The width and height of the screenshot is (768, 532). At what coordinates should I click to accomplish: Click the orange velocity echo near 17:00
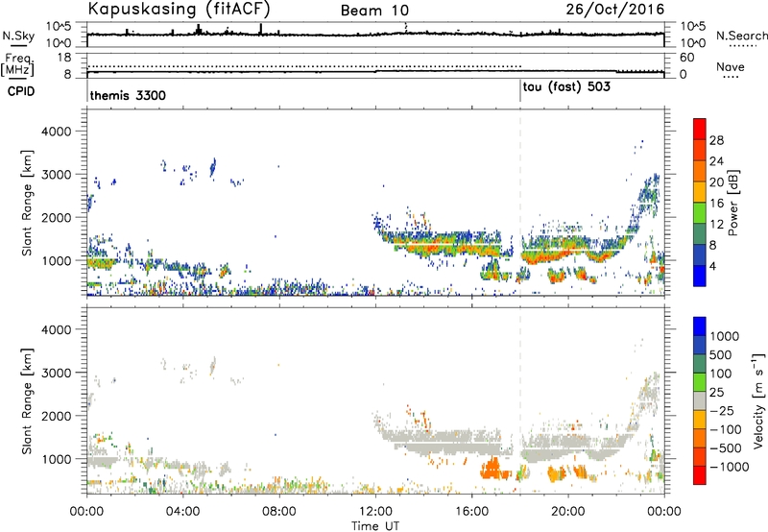[x=492, y=469]
